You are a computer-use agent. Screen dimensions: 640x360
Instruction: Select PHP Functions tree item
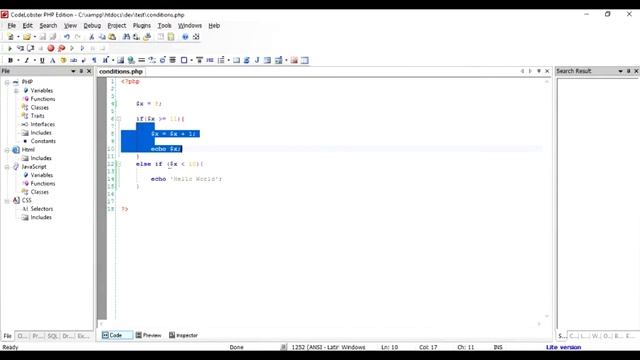click(x=42, y=99)
